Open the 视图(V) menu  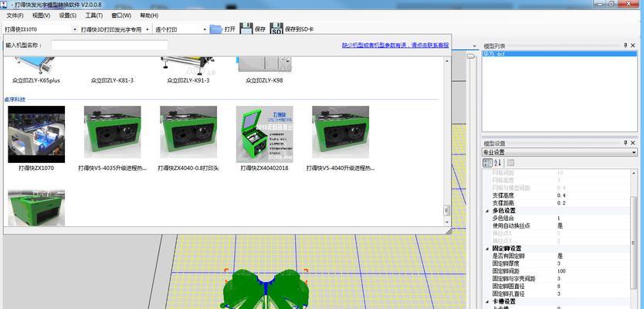[41, 15]
